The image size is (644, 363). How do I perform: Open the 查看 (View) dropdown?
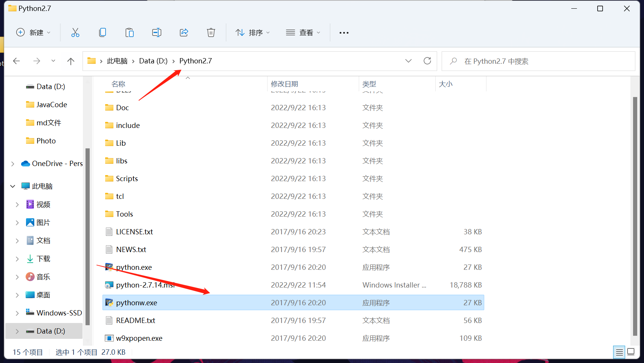click(x=303, y=32)
